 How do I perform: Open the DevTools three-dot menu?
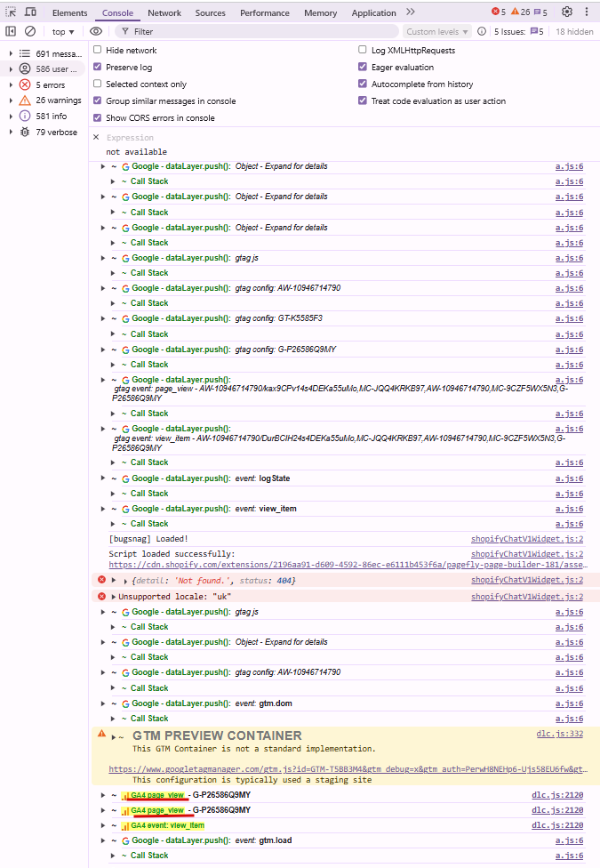pyautogui.click(x=587, y=12)
